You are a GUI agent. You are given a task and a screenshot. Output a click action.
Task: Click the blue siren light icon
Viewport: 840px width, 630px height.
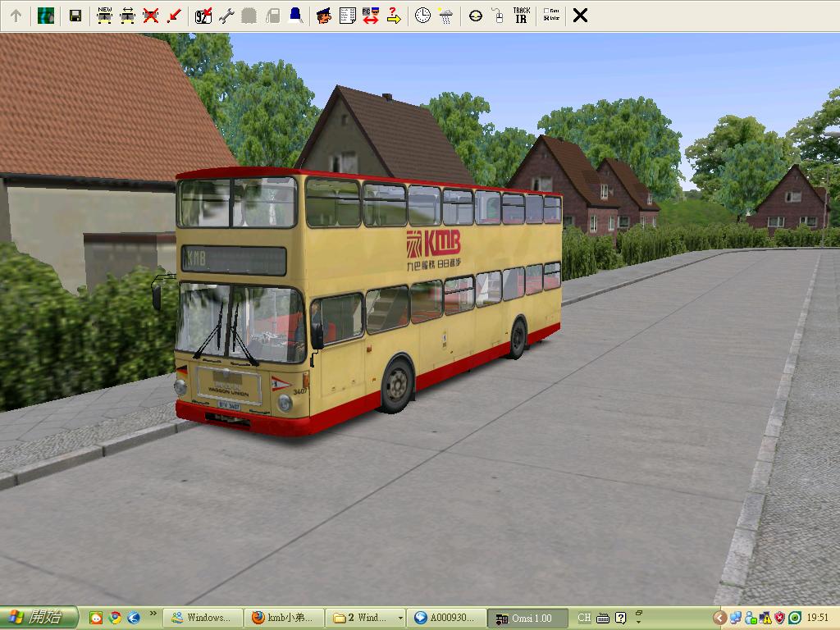[295, 16]
